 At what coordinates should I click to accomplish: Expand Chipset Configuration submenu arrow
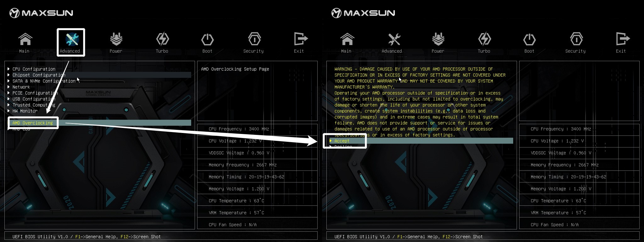tap(8, 75)
